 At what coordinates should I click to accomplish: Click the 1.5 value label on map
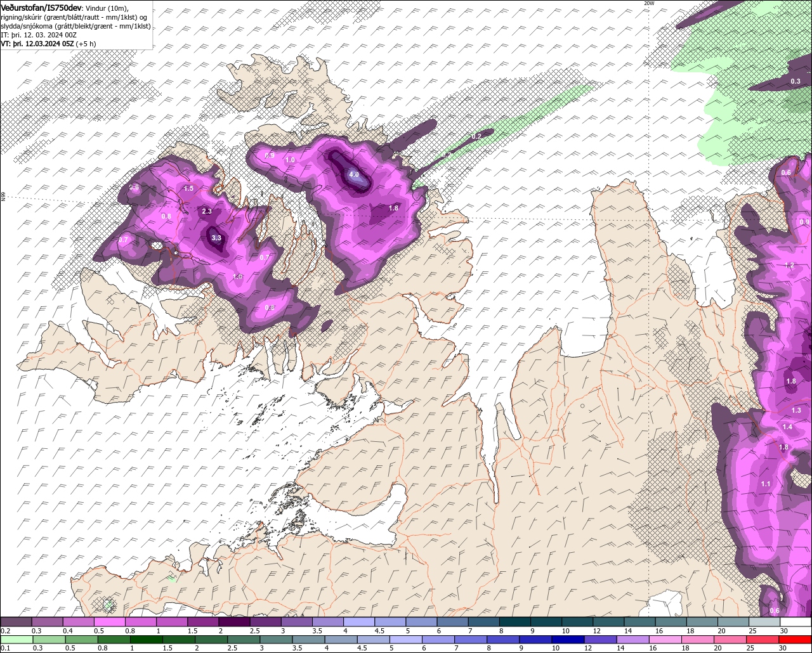click(188, 188)
